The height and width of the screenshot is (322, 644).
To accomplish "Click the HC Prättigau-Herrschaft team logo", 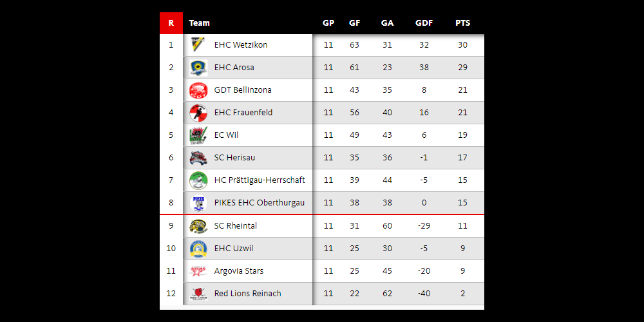I will pyautogui.click(x=198, y=180).
